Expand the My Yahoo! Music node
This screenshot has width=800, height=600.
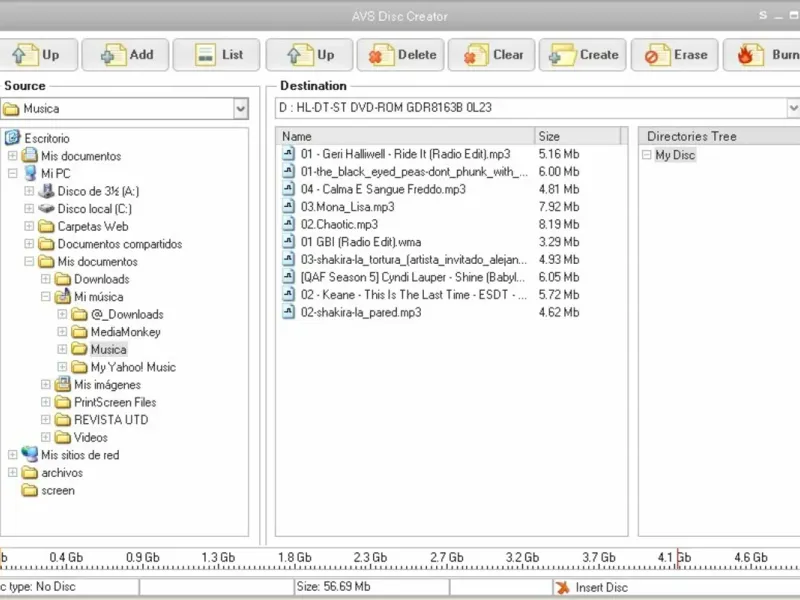[x=62, y=367]
